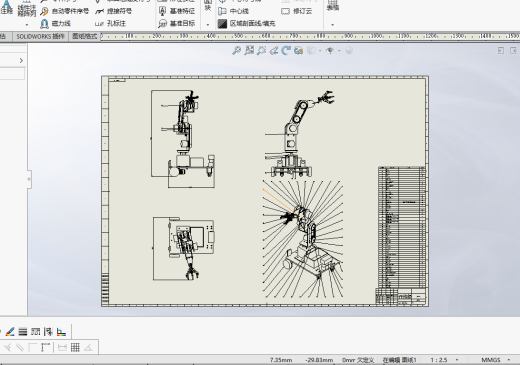Click the Revision Cloud (修订云) tool

pos(297,11)
